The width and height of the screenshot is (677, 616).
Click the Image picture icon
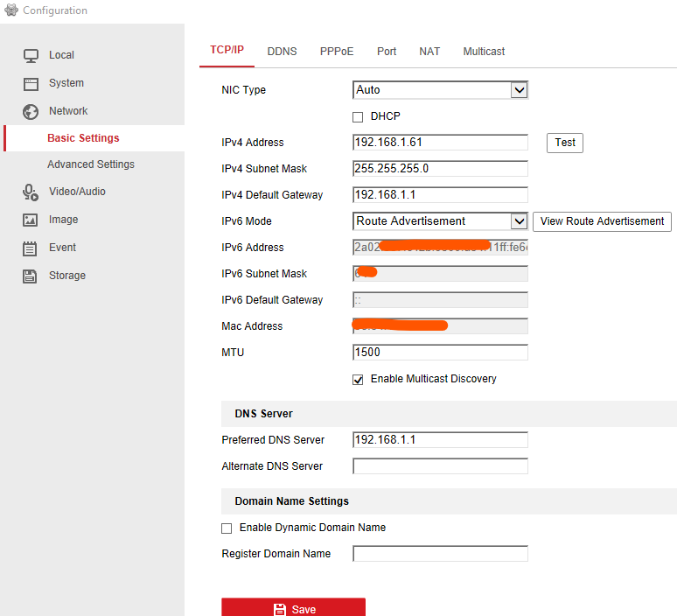tap(31, 220)
